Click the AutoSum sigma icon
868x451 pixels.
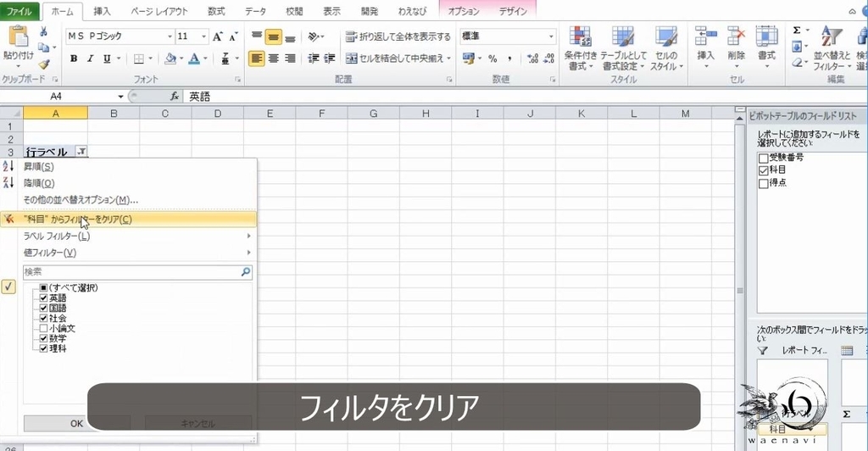[x=797, y=31]
